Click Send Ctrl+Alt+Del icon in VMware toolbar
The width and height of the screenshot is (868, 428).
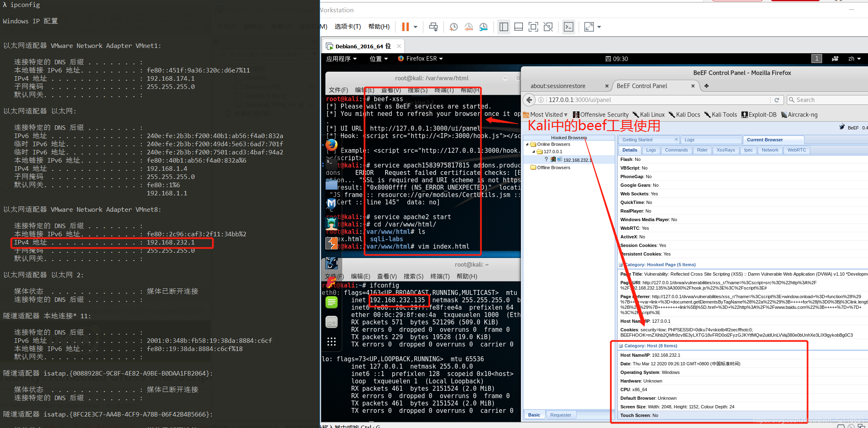point(433,27)
